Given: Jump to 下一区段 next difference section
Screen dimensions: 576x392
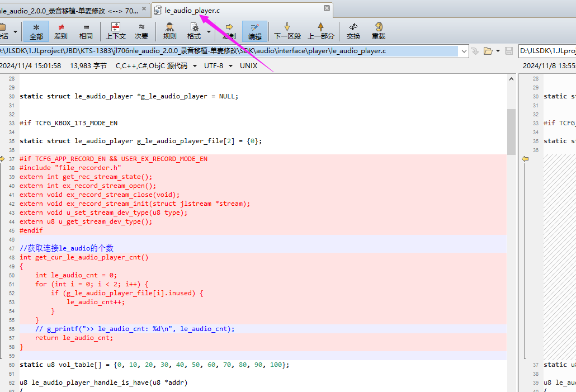Looking at the screenshot, I should click(x=287, y=31).
